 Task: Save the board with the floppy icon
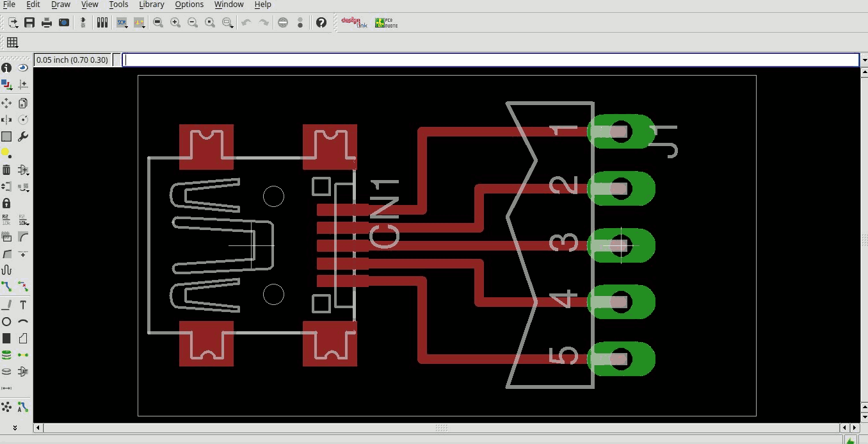29,22
